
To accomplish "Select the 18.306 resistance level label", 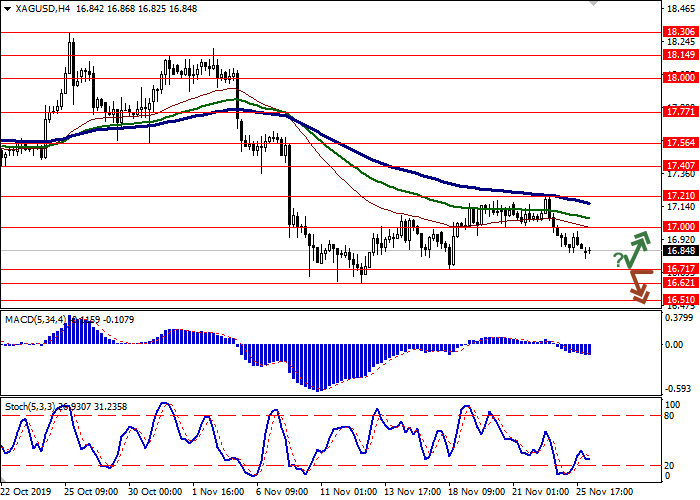I will coord(680,32).
